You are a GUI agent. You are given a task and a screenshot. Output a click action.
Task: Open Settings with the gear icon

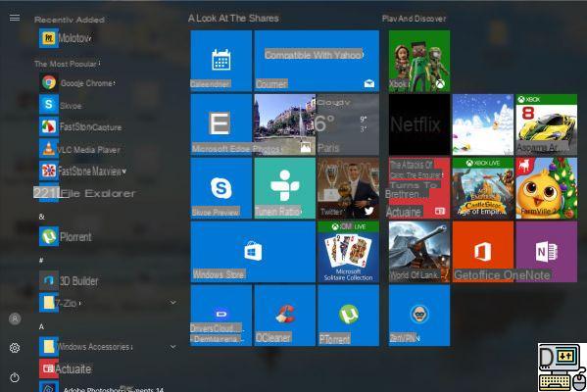[x=15, y=348]
